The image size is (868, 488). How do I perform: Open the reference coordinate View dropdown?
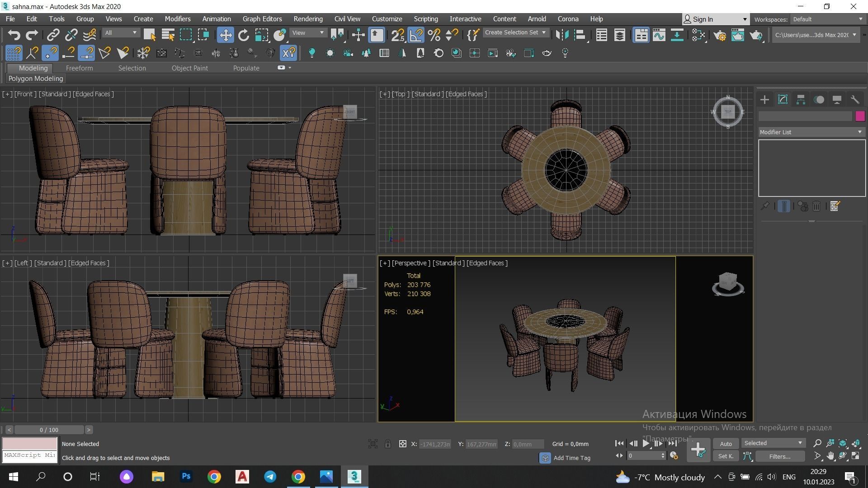pyautogui.click(x=308, y=33)
